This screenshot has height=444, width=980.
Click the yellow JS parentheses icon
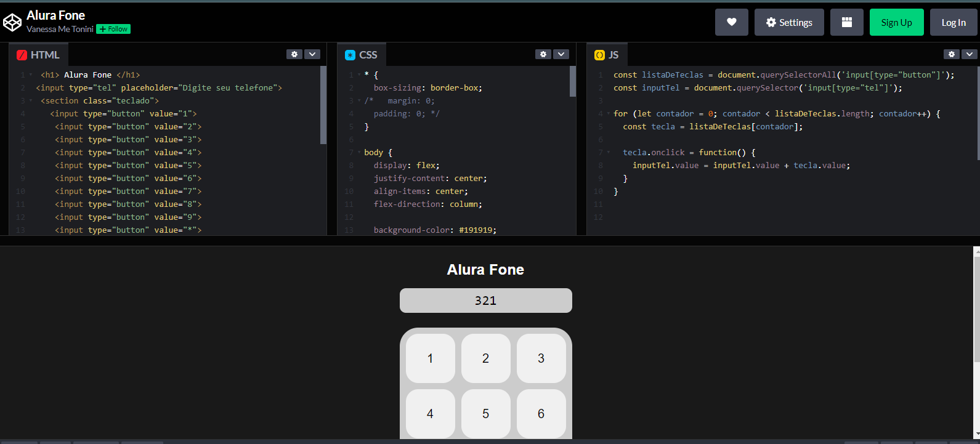pyautogui.click(x=599, y=55)
